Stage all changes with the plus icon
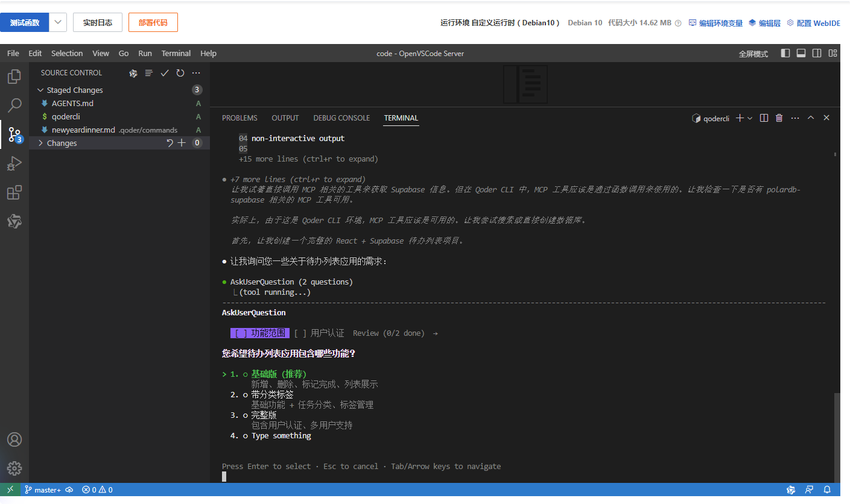 pyautogui.click(x=182, y=142)
